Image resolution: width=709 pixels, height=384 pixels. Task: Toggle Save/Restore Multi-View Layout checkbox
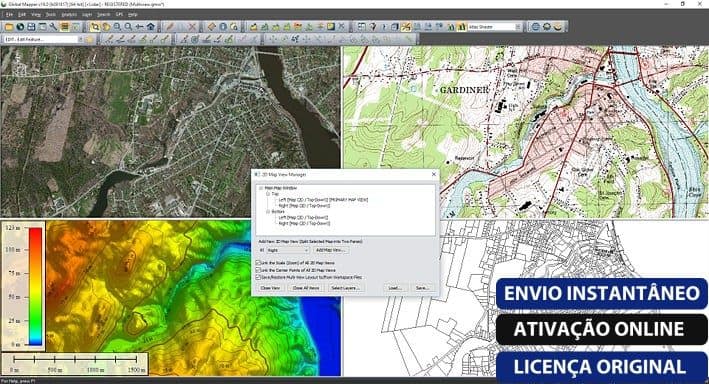258,277
